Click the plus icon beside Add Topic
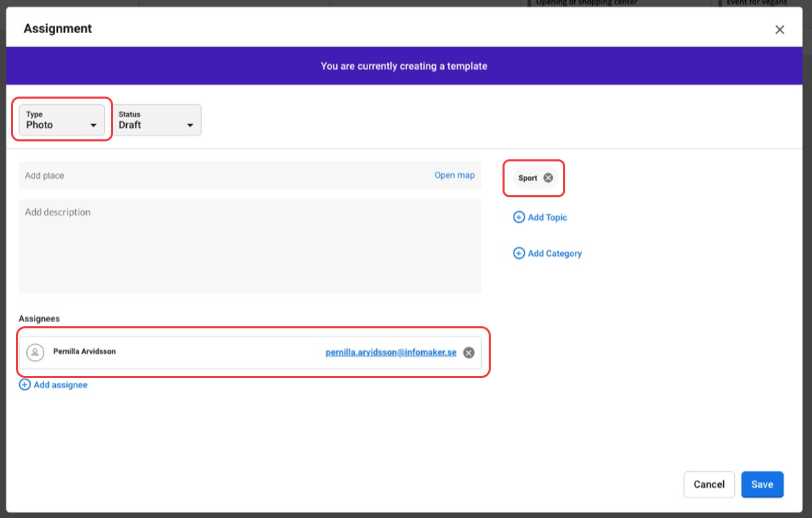The height and width of the screenshot is (518, 812). pos(518,217)
